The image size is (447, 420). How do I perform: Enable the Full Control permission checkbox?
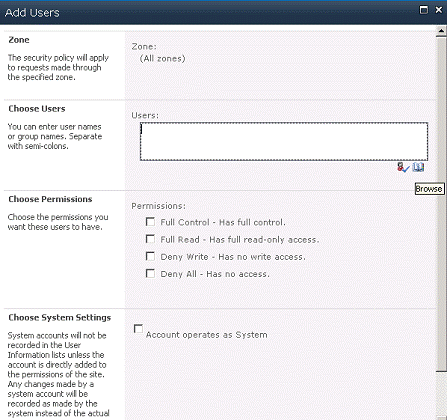point(150,222)
